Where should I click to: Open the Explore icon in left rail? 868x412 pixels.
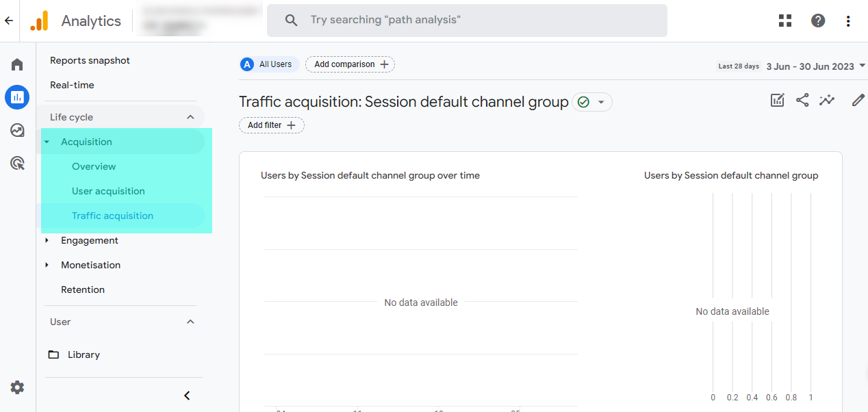point(17,130)
